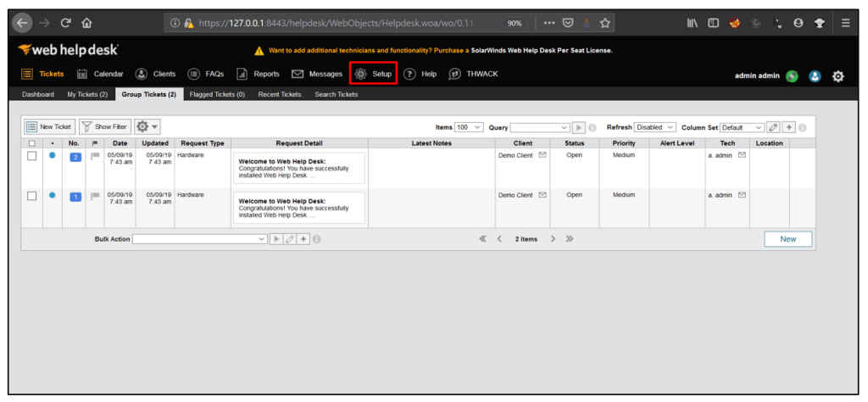Click the blue status dot for ticket 2

click(52, 155)
